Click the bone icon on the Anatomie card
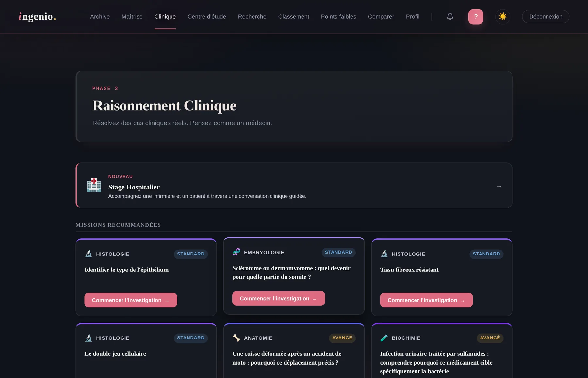 237,338
